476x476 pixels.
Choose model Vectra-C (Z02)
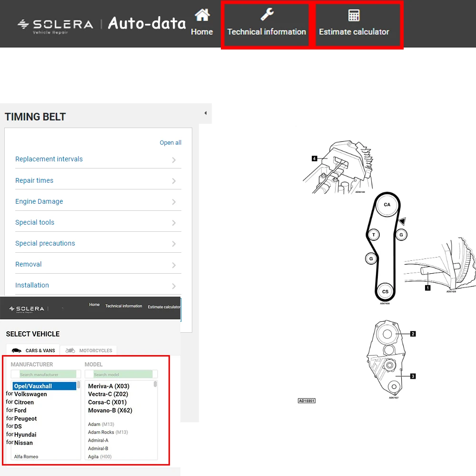tap(108, 394)
